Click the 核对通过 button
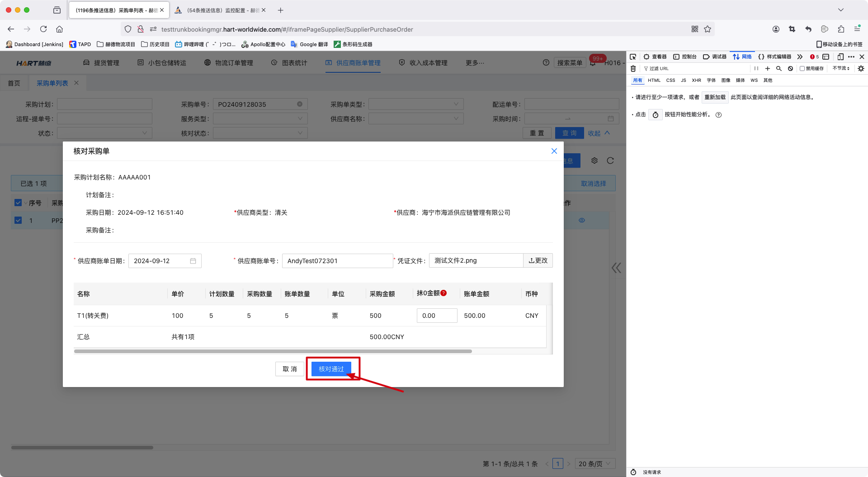The width and height of the screenshot is (868, 477). pos(331,369)
